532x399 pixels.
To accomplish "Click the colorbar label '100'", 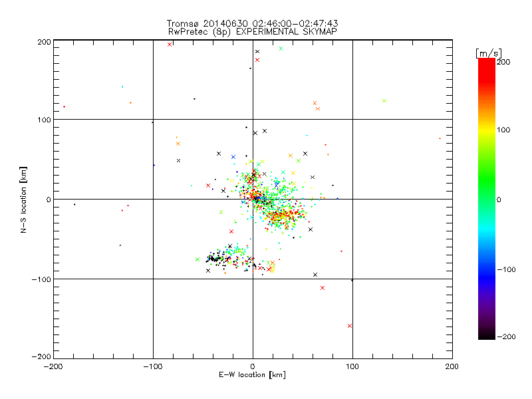I will point(503,130).
